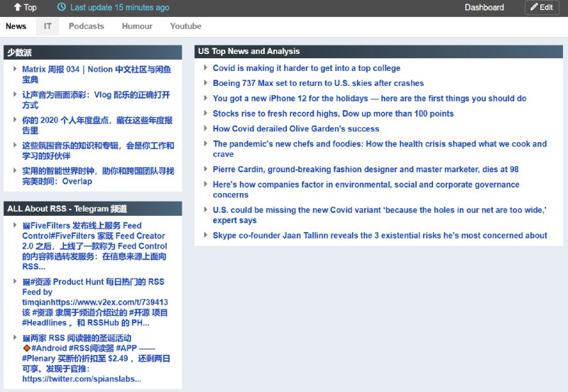The width and height of the screenshot is (568, 392).
Task: Expand the iPhone 12 holidays item arrow
Action: click(x=205, y=99)
